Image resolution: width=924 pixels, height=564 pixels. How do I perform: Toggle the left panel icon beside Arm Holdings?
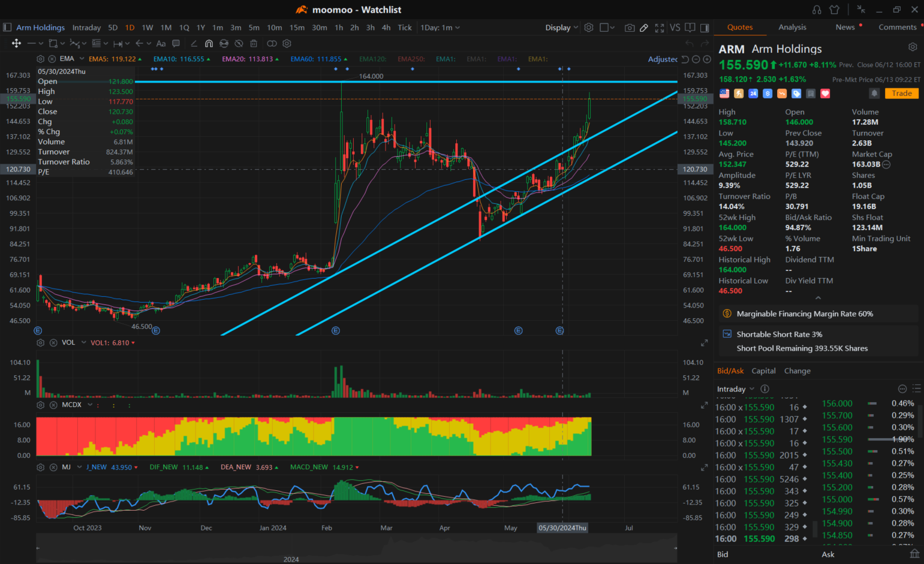(x=7, y=28)
